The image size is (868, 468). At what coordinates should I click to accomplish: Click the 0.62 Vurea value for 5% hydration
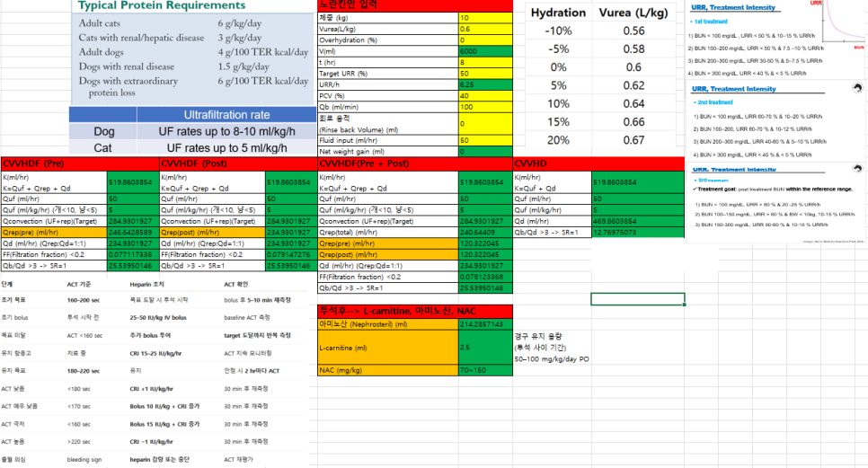click(633, 85)
